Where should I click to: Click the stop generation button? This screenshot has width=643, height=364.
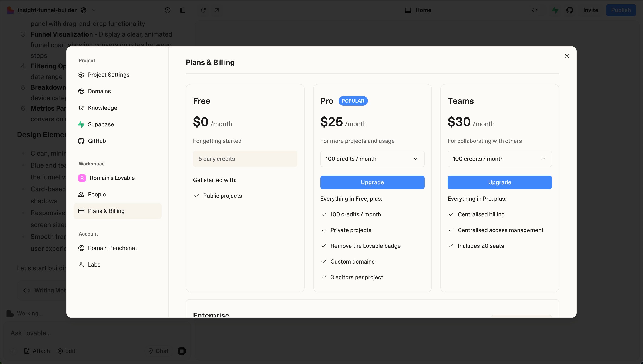pos(182,351)
